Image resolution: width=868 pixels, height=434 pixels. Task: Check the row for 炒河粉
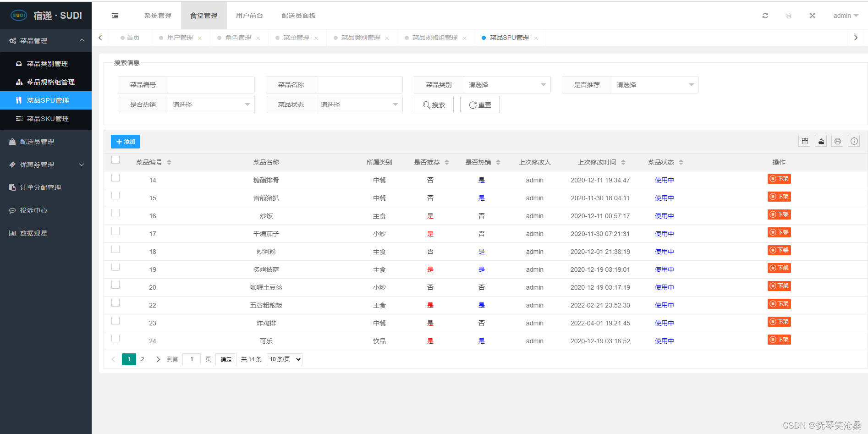click(x=115, y=249)
